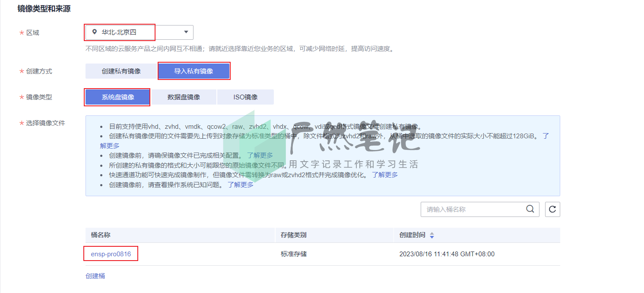This screenshot has width=644, height=293.
Task: Refresh the bucket list with refresh icon
Action: coord(552,209)
